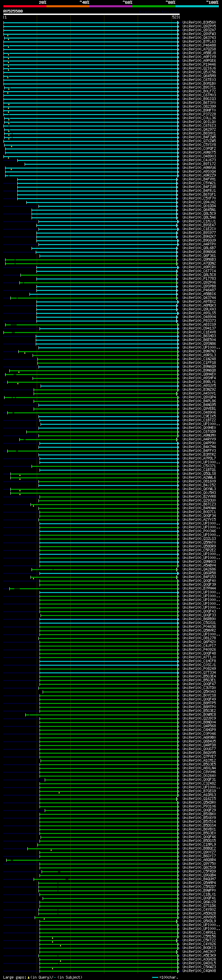Image resolution: width=222 pixels, height=980 pixels.
Task: Select the UniRef100_B9T172 hit
Action: click(199, 164)
